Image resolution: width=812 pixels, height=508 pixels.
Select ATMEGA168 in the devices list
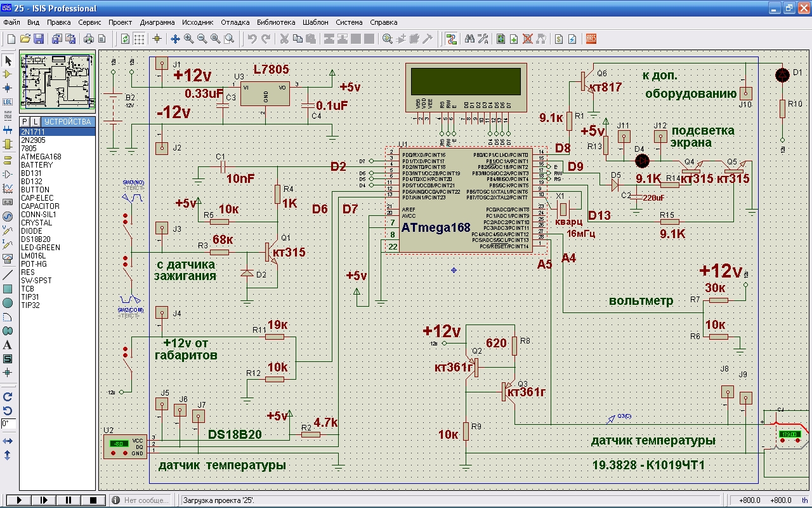41,157
